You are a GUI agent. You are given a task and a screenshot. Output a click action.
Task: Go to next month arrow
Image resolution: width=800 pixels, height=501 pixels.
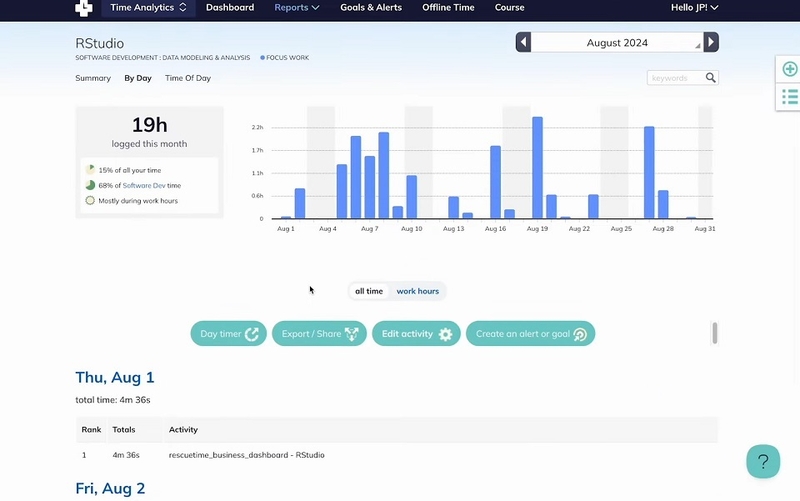[x=711, y=42]
